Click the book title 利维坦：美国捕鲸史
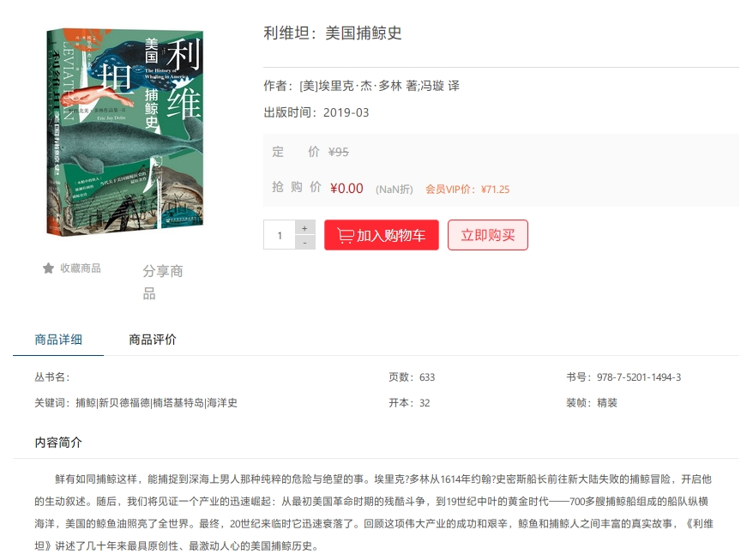The image size is (753, 560). click(333, 33)
